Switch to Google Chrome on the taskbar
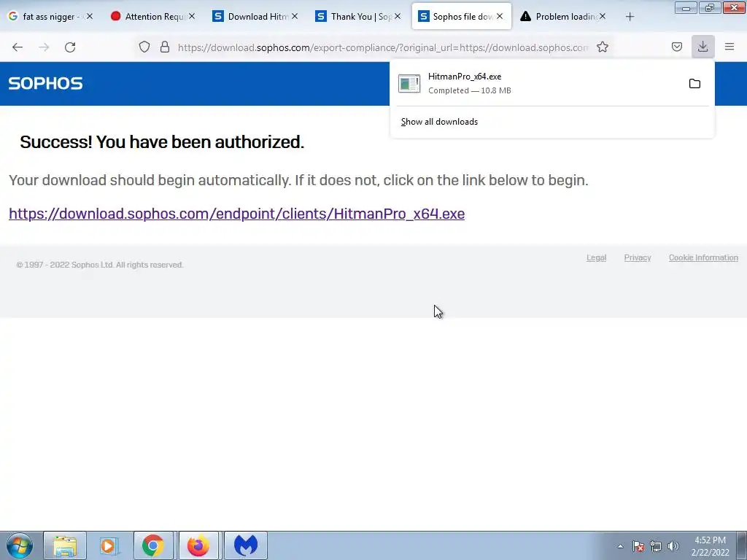747x560 pixels. [153, 545]
